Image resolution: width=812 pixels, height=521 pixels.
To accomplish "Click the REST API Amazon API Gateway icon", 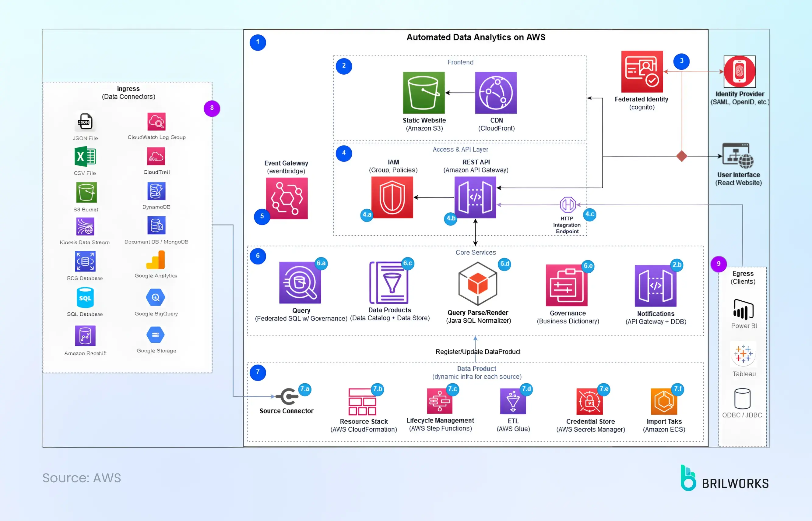I will tap(475, 197).
